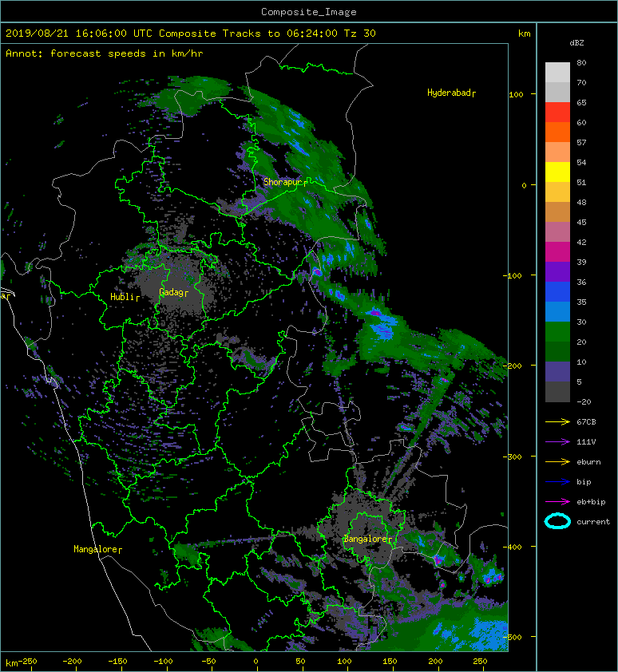Click the 0 mark on horizontal axis
This screenshot has height=672, width=618.
point(256,662)
